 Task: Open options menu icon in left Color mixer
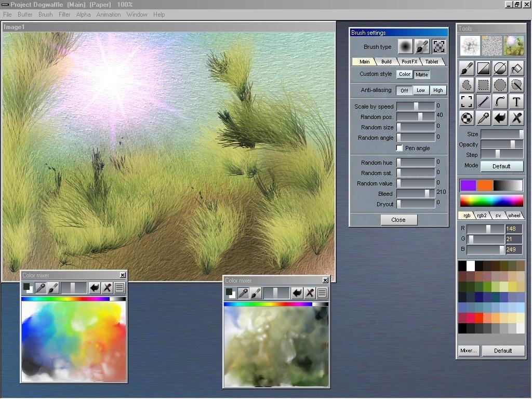tap(119, 288)
